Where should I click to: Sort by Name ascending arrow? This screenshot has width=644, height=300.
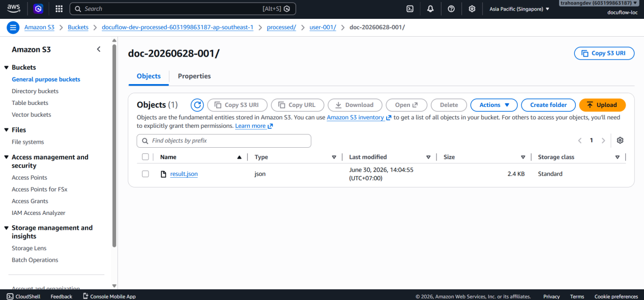(x=239, y=157)
